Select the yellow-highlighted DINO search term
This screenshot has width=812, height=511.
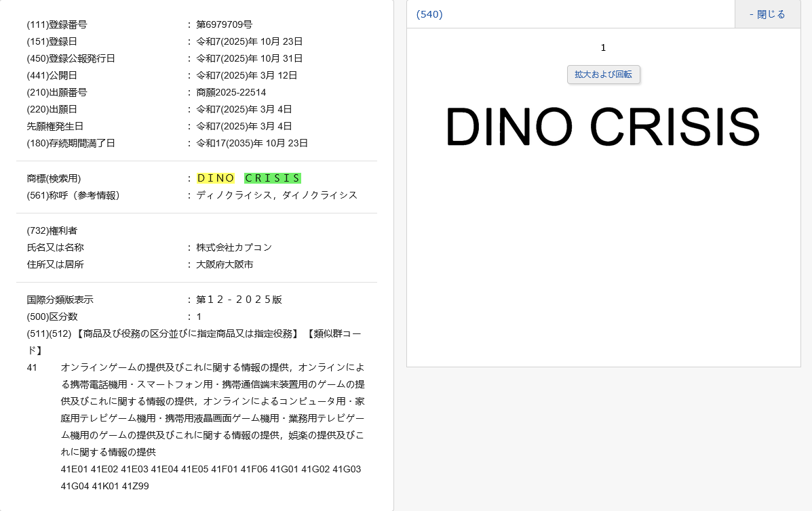216,178
